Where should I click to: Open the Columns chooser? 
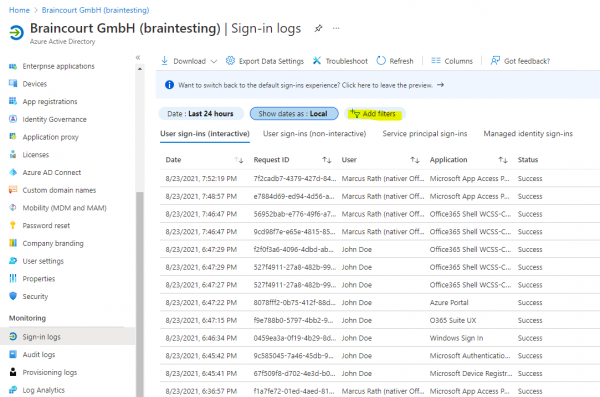pos(452,61)
